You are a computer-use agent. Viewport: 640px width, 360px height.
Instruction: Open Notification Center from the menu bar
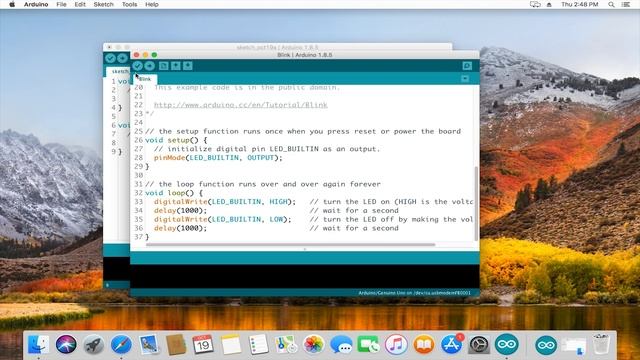click(x=626, y=4)
